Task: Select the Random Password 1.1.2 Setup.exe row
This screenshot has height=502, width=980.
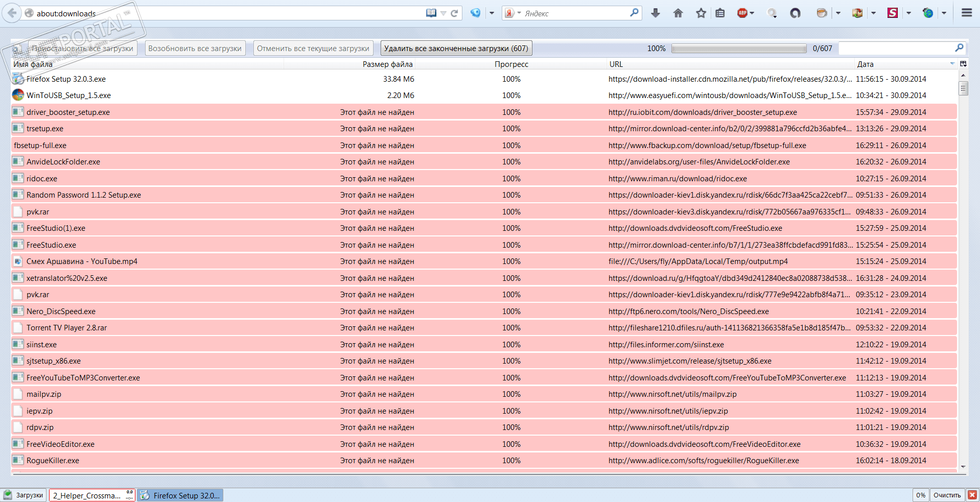Action: 484,195
